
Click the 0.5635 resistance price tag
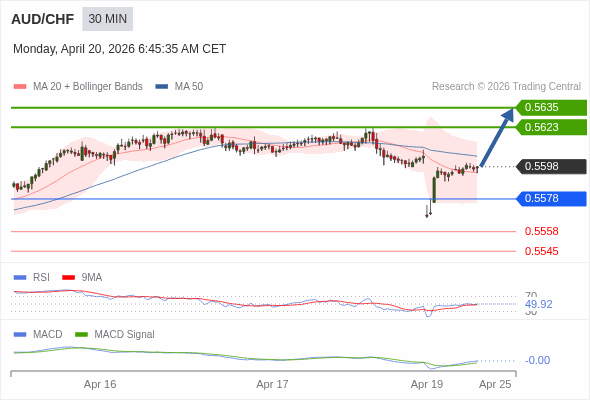[551, 108]
